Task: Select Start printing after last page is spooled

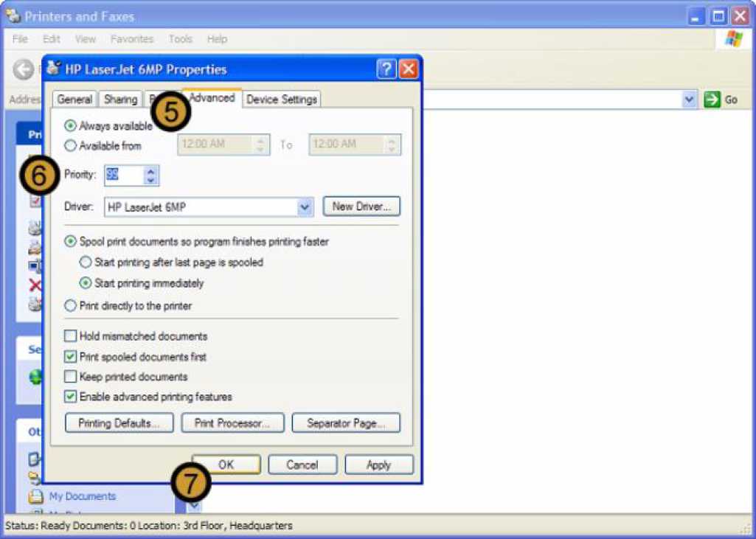Action: pos(86,262)
